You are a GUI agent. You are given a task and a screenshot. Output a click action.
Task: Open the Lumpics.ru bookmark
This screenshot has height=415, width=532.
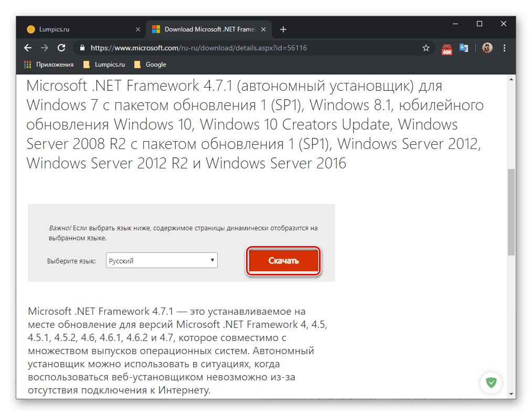coord(104,64)
